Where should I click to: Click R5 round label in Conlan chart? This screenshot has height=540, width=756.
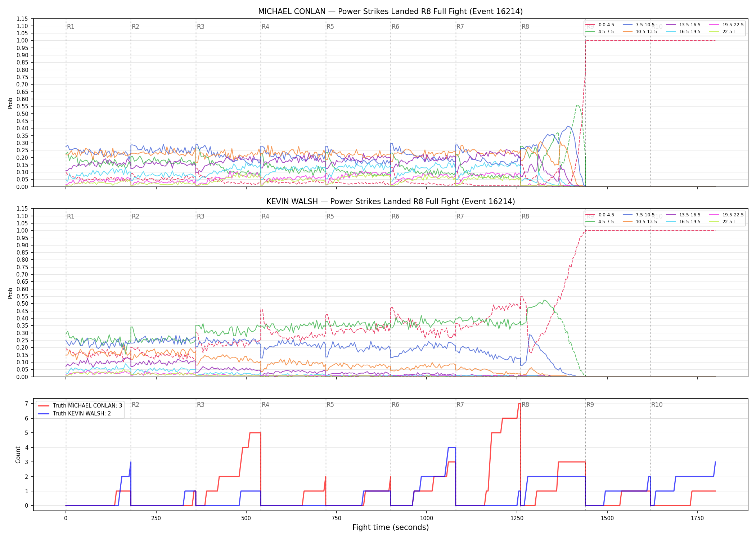pos(330,27)
